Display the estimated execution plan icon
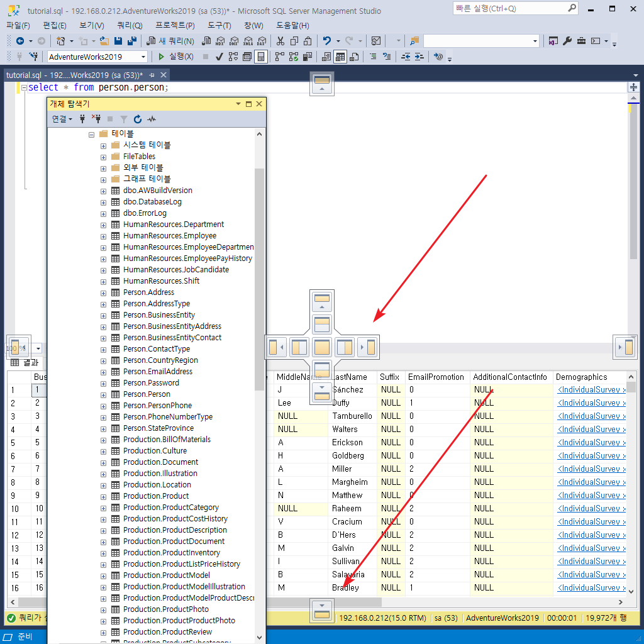Screen dimensions: 644x644 [x=233, y=56]
